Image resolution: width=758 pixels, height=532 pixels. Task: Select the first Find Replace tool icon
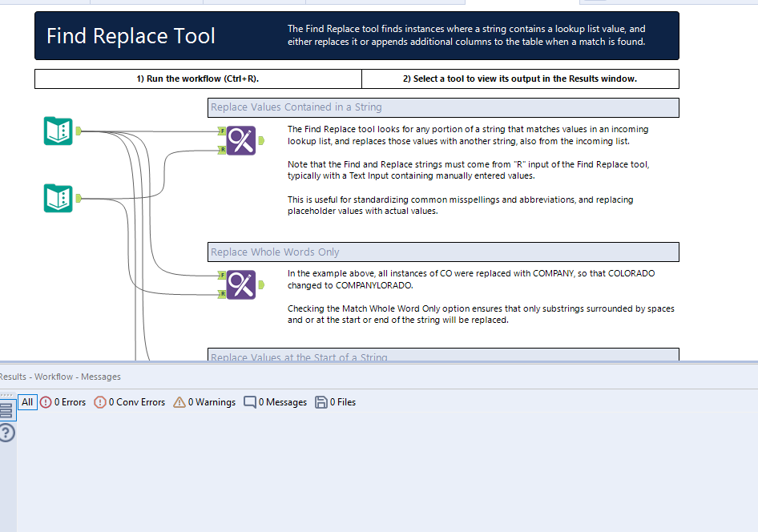(240, 140)
